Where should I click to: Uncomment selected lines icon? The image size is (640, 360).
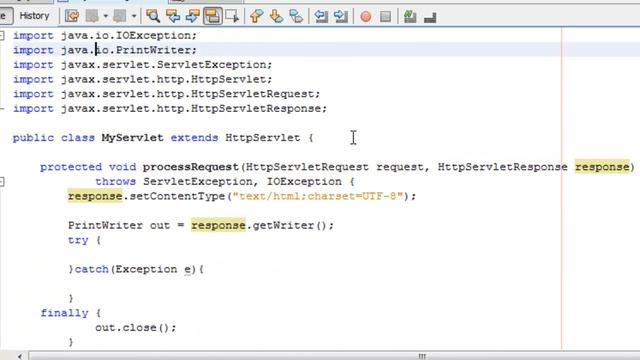430,17
